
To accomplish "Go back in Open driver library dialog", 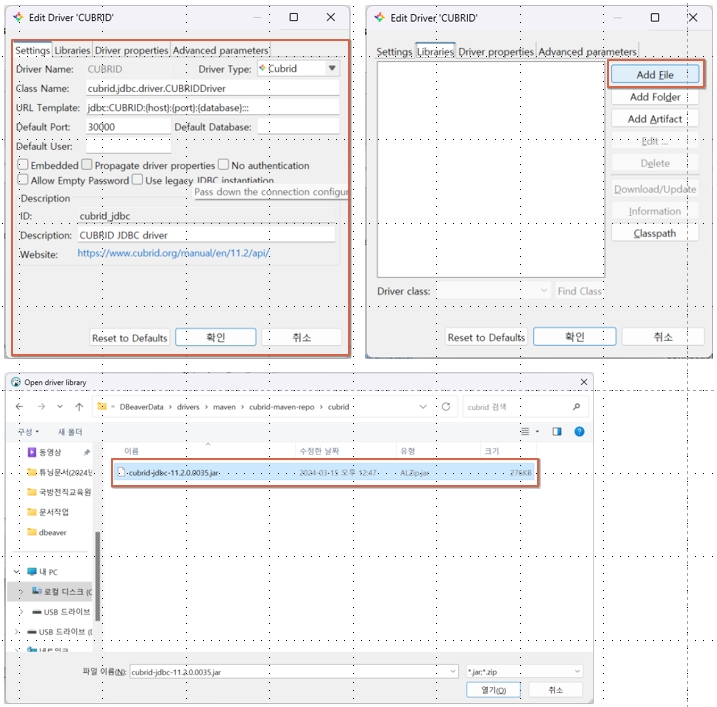I will click(x=20, y=406).
